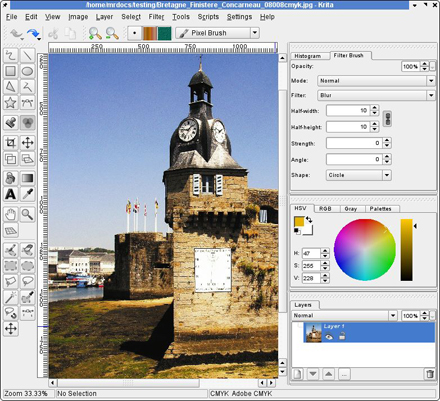Select the Rectangular selection tool
This screenshot has height=401, width=440.
[11, 266]
